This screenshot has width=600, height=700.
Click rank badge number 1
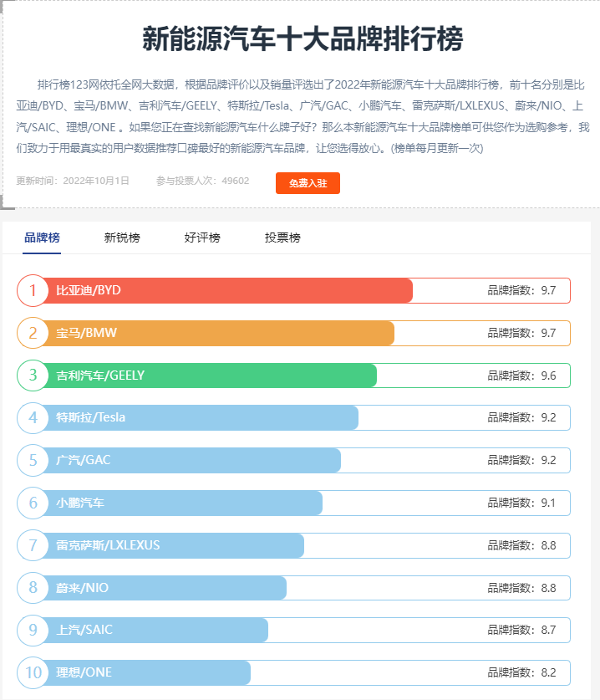click(x=33, y=291)
